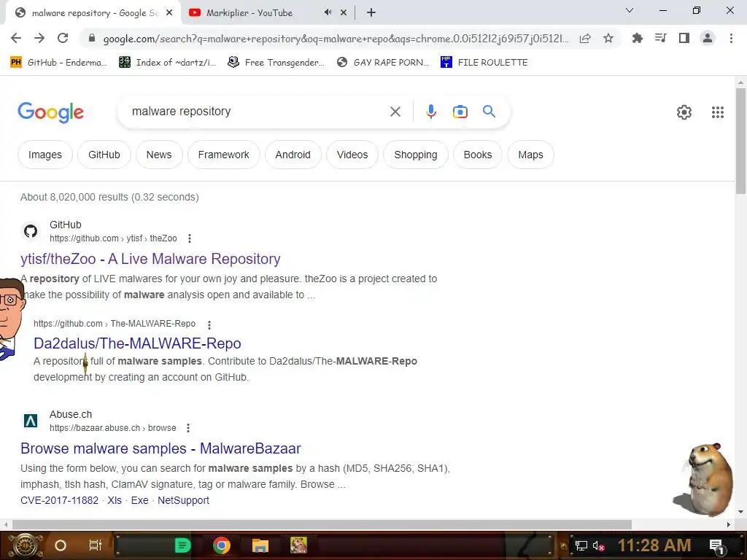Open the NetSupport sitelink

[x=183, y=500]
